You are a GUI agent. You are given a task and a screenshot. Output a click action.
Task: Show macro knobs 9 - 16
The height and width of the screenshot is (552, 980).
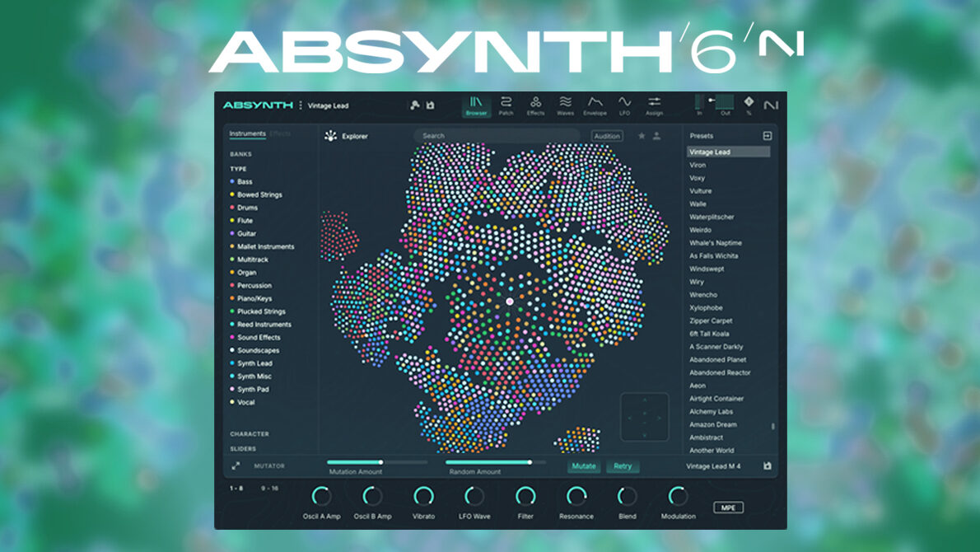[269, 489]
